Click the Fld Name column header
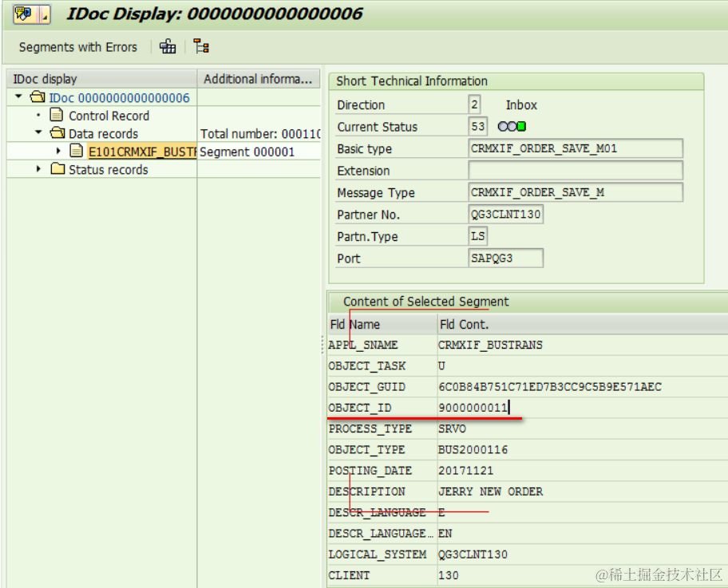The height and width of the screenshot is (588, 728). coord(382,325)
